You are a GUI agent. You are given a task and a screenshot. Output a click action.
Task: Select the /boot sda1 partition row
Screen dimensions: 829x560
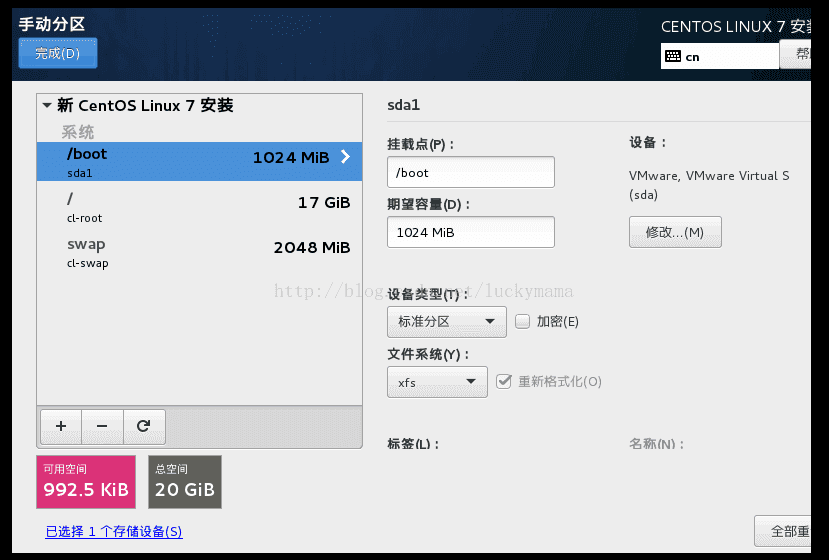point(199,161)
